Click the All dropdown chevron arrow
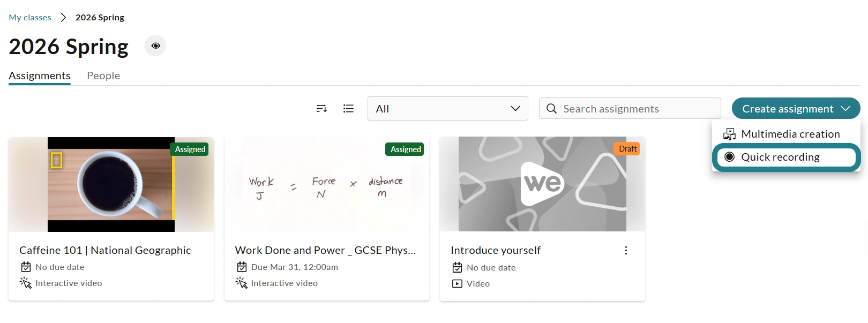This screenshot has width=868, height=323. click(515, 109)
